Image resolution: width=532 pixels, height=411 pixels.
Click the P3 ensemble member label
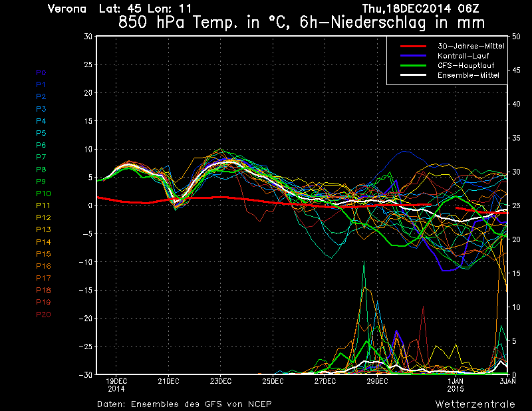click(41, 109)
